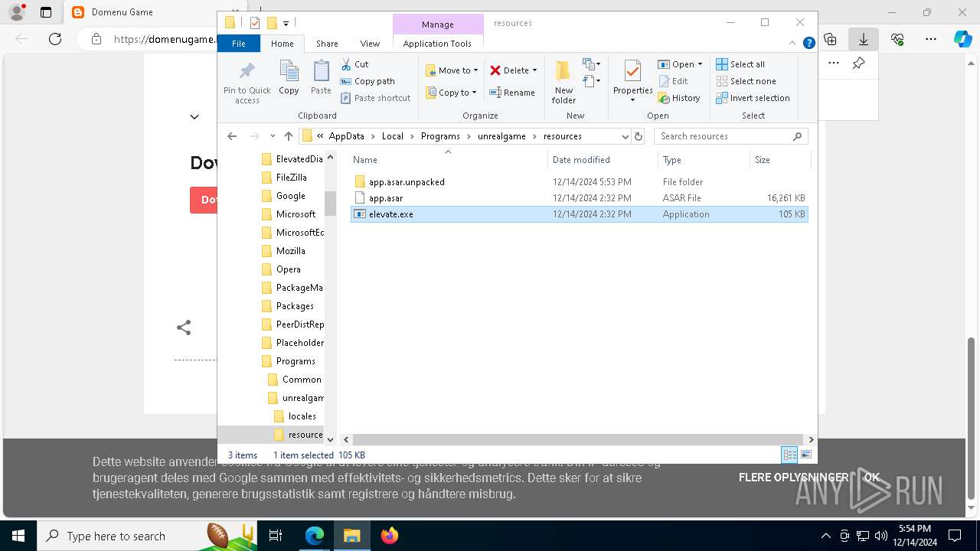Image resolution: width=980 pixels, height=551 pixels.
Task: Open the File menu tab
Action: point(239,44)
